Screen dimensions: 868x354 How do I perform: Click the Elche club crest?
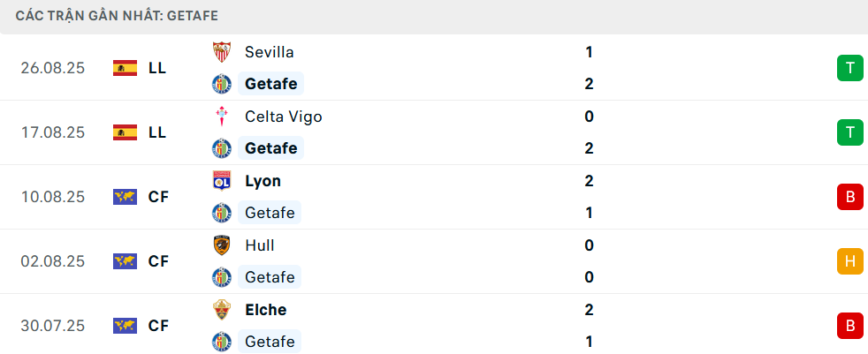point(221,310)
